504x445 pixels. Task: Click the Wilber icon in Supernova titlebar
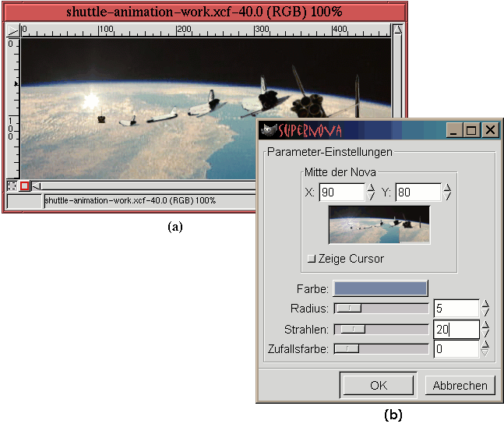point(270,131)
